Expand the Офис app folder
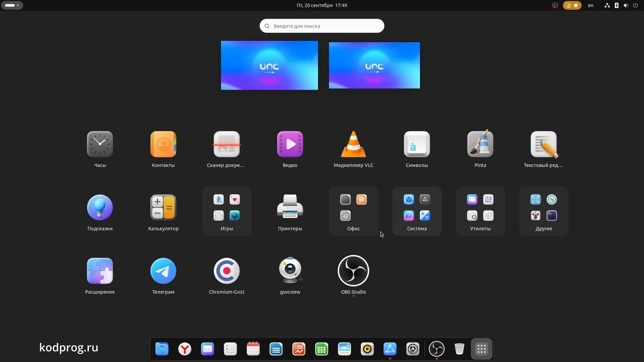Screen dimensions: 644x362 pos(354,211)
